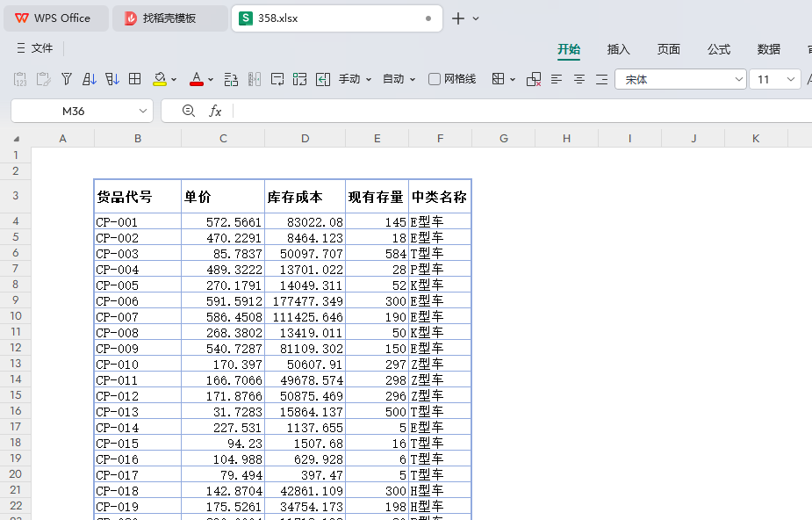Click the table grid icon in toolbar

pyautogui.click(x=134, y=79)
